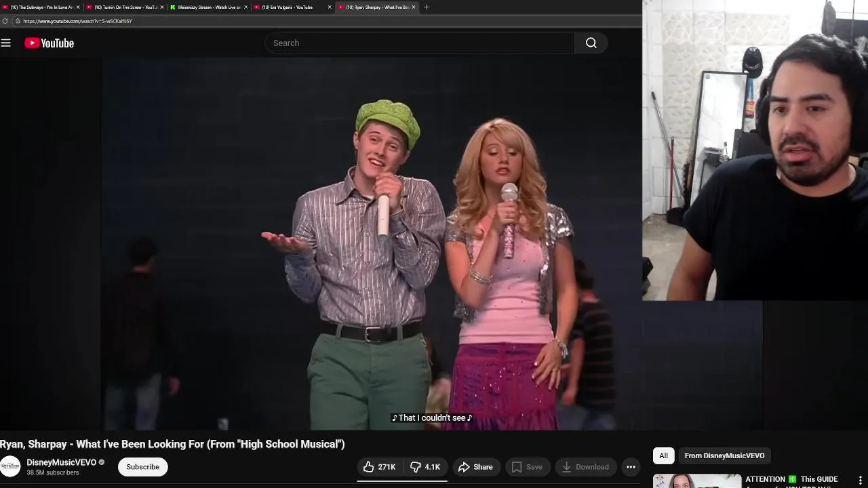Switch to Turnin On The Screw tab
The height and width of the screenshot is (488, 868).
tap(125, 7)
